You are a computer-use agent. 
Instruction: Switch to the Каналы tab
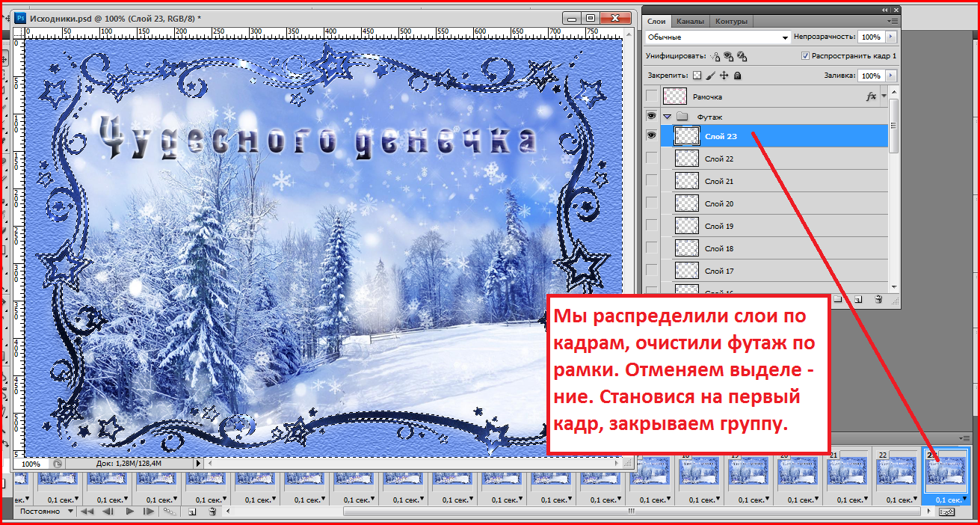click(690, 22)
